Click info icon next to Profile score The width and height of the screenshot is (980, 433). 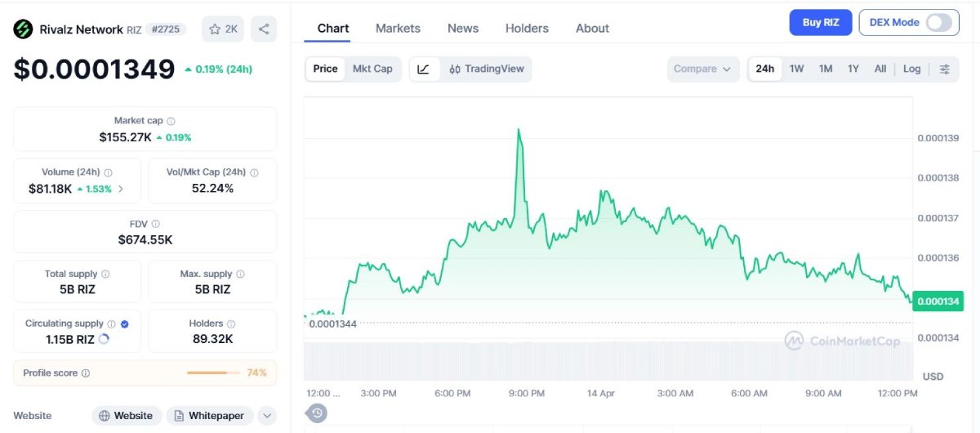[86, 373]
